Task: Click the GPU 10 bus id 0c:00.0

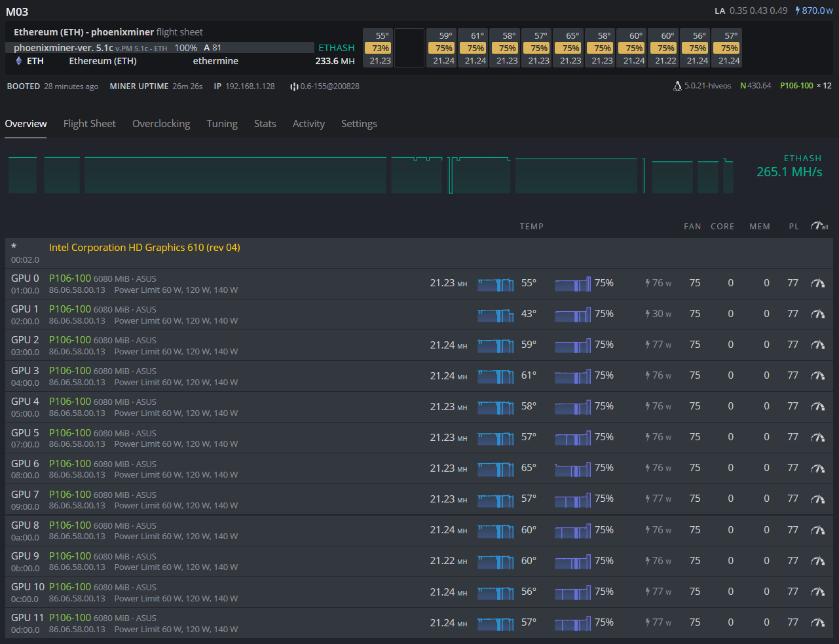Action: [25, 599]
